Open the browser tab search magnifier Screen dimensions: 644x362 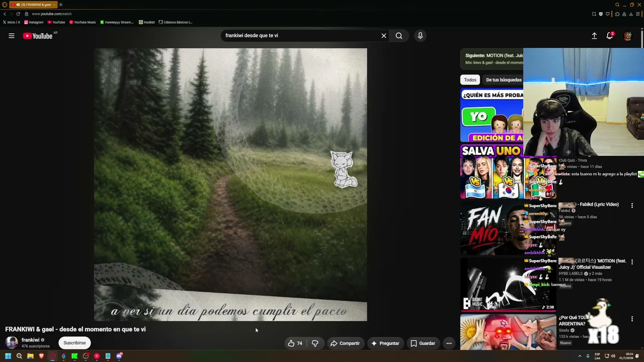coord(617,5)
